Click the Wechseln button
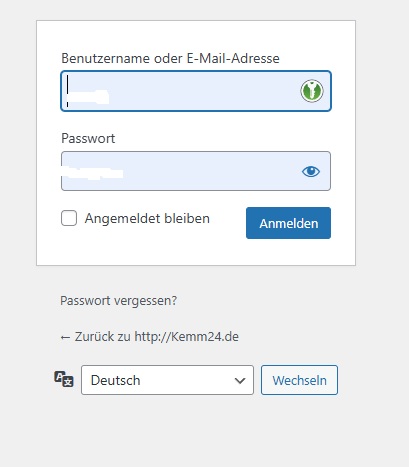The image size is (409, 467). click(299, 380)
